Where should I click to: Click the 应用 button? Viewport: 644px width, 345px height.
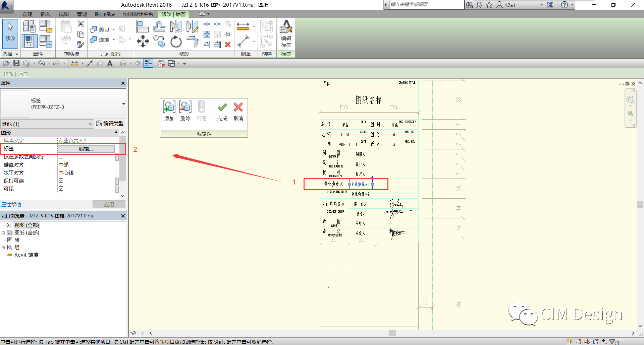[x=109, y=204]
